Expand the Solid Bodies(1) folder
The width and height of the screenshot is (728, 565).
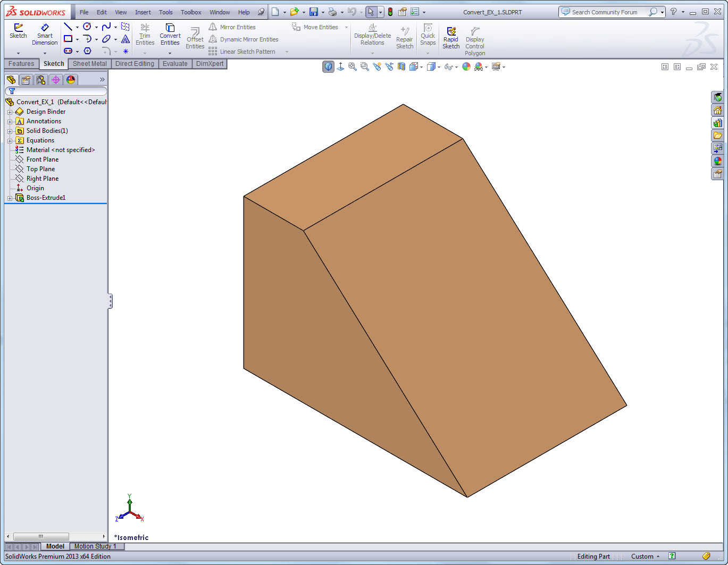click(x=10, y=131)
